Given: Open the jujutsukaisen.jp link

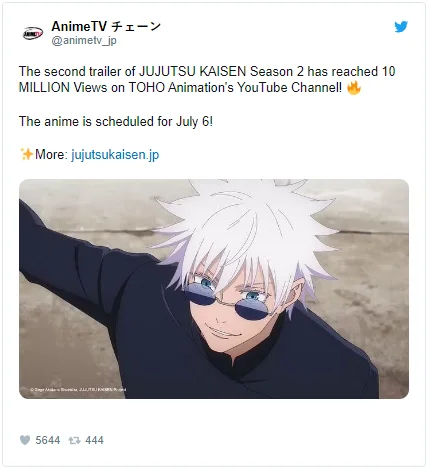Looking at the screenshot, I should click(115, 155).
